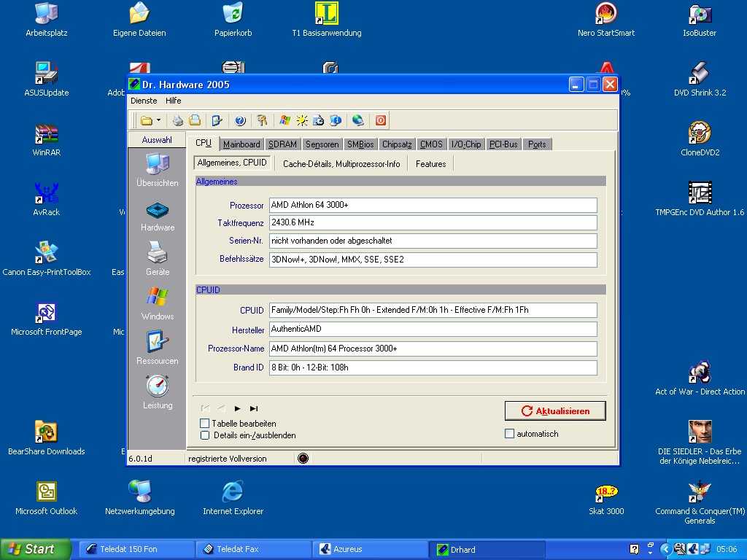747x560 pixels.
Task: Switch to the Sensoren tab
Action: pos(322,144)
